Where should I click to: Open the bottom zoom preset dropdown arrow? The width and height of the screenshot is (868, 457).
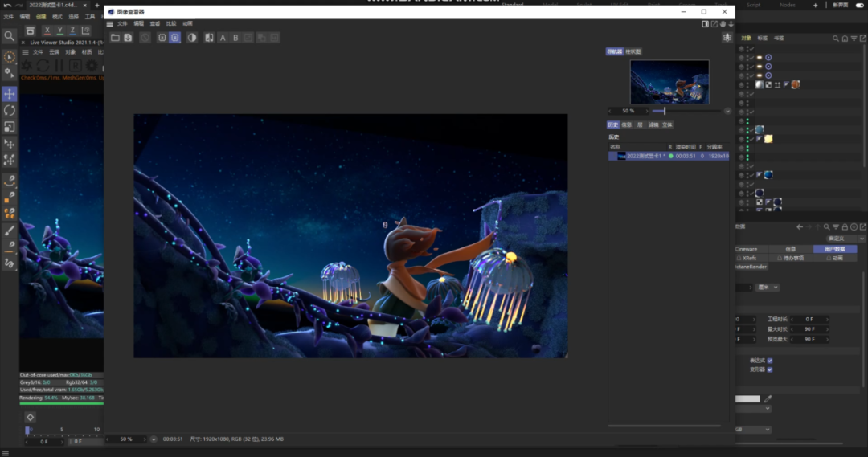click(x=154, y=439)
